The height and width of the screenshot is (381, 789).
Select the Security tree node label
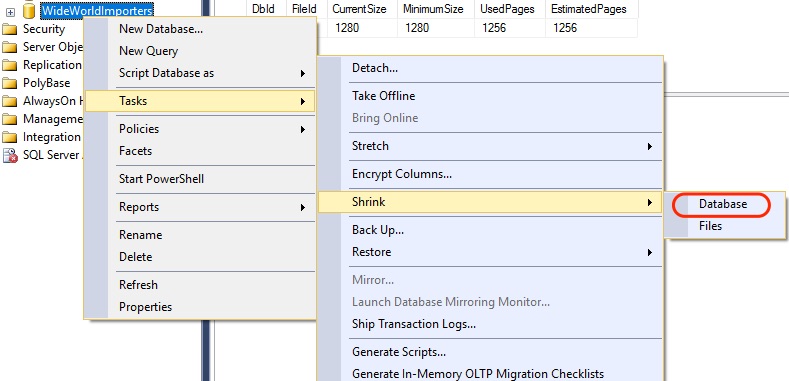pos(44,29)
